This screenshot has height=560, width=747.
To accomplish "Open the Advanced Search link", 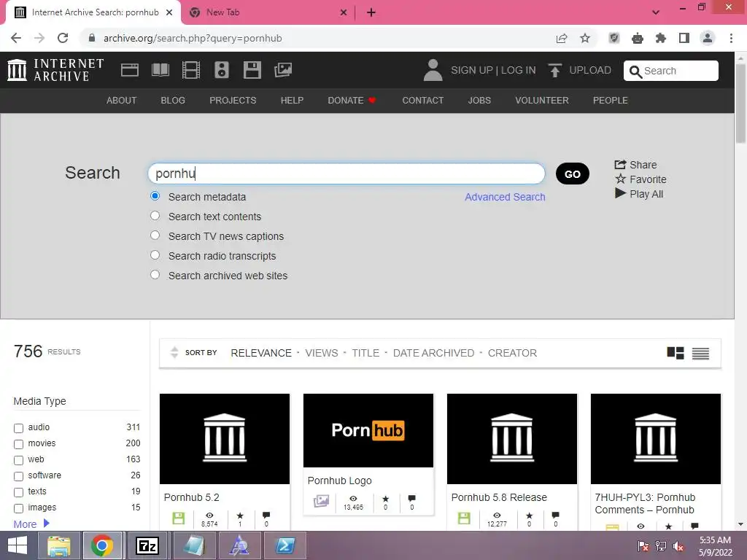I will [505, 197].
